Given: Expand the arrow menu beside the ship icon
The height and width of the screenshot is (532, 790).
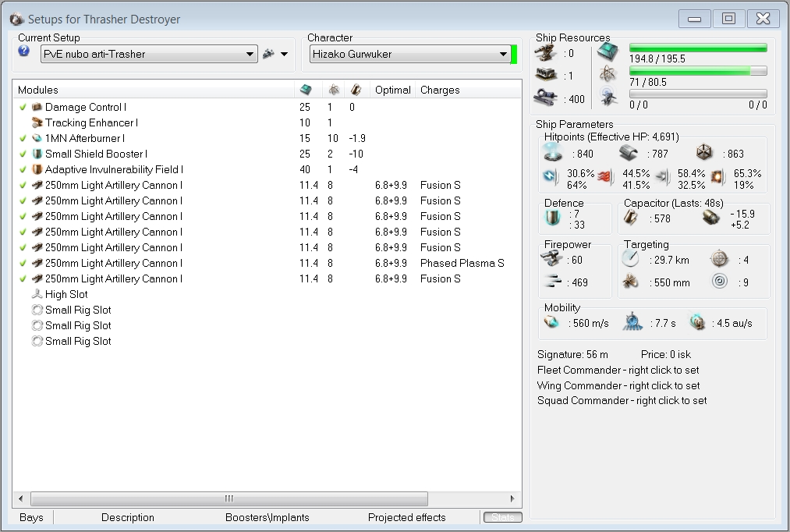Looking at the screenshot, I should tap(284, 54).
